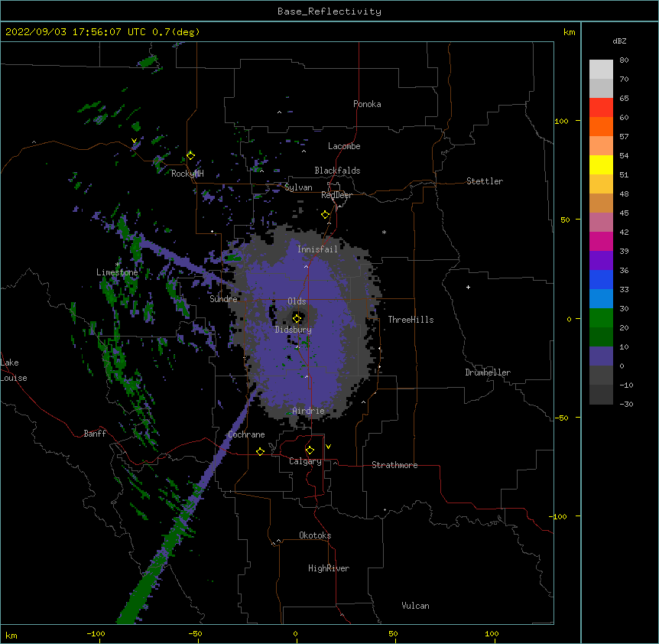Image resolution: width=659 pixels, height=644 pixels.
Task: Select the Lake Louise label
Action: 14,370
